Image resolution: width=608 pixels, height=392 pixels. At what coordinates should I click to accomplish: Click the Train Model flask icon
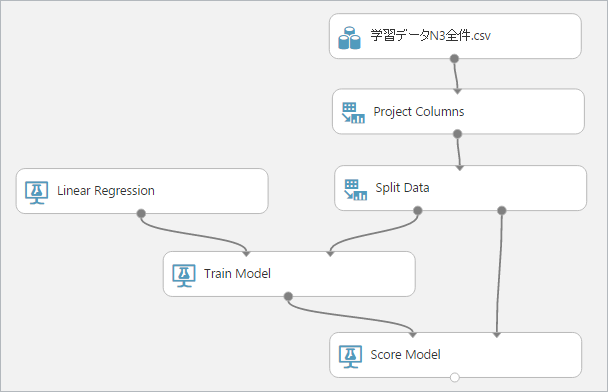tap(184, 275)
